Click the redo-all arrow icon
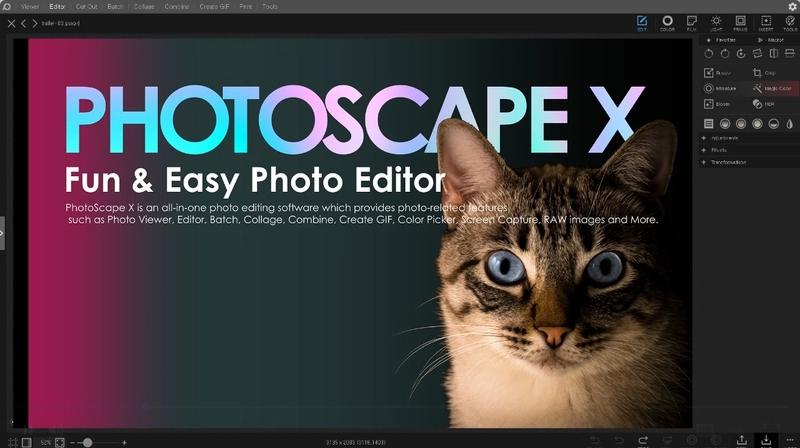Image resolution: width=800 pixels, height=448 pixels. (667, 440)
